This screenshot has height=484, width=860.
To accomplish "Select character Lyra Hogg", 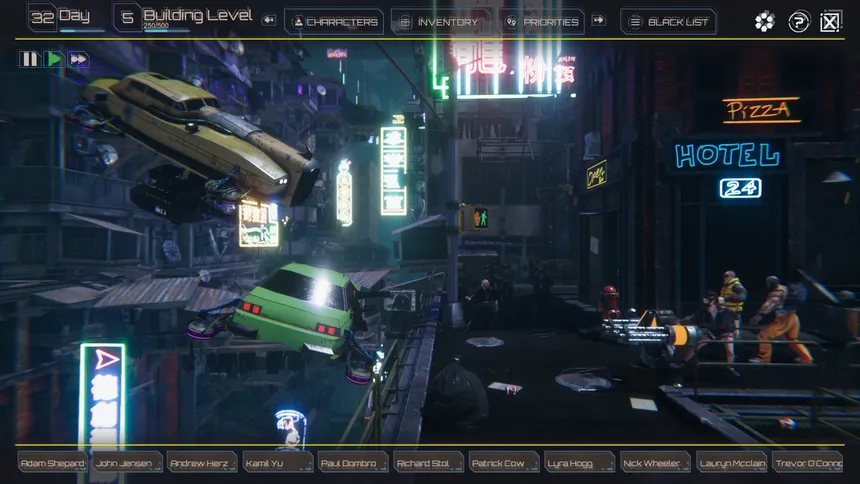I will (580, 463).
